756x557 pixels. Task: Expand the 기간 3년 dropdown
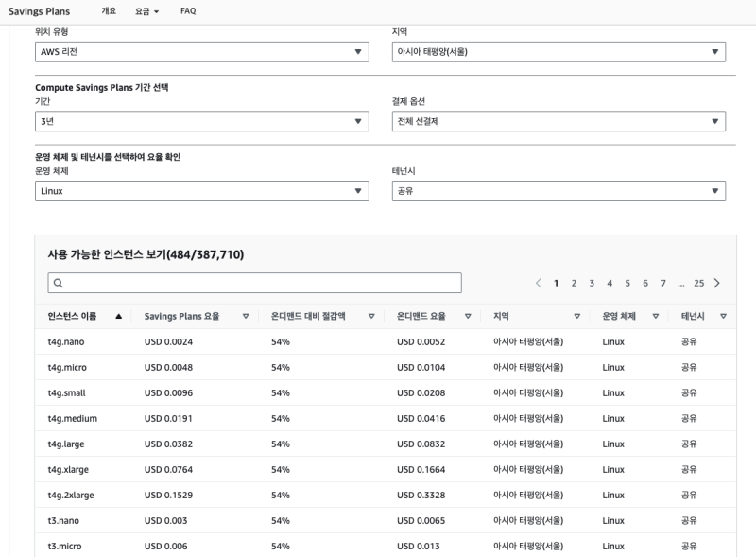[x=201, y=121]
